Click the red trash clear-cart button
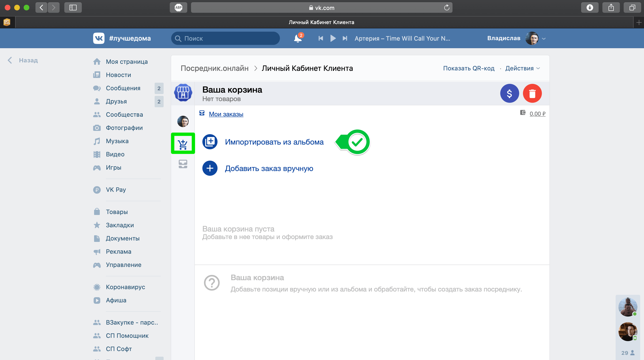Image resolution: width=644 pixels, height=360 pixels. 532,94
